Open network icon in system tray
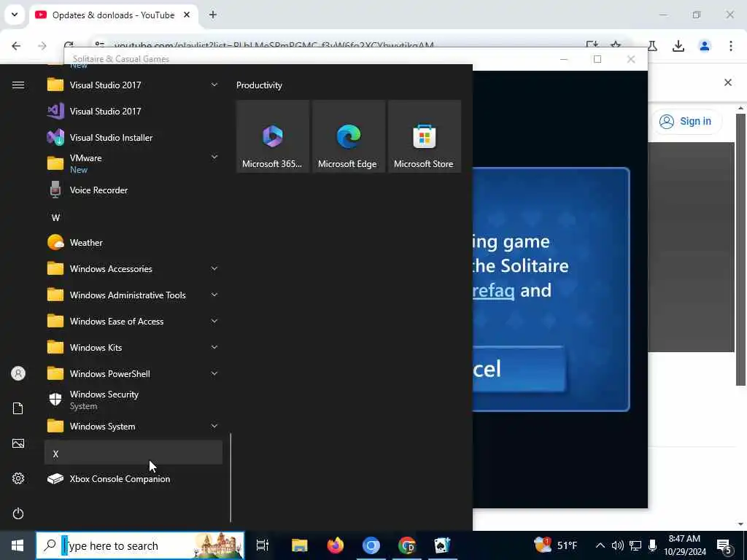 pos(635,545)
